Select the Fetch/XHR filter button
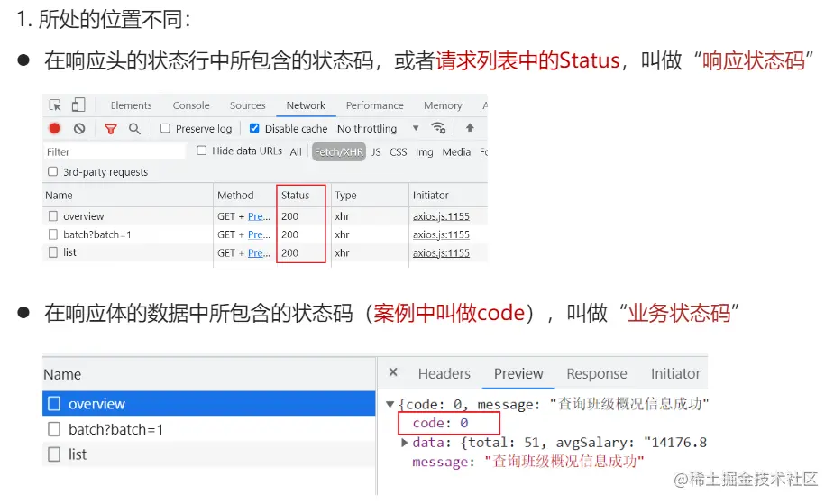This screenshot has width=834, height=504. tap(339, 151)
